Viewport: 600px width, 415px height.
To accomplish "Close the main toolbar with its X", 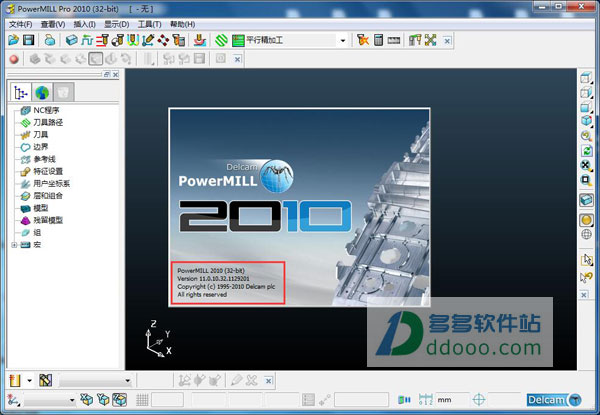I will [x=447, y=40].
